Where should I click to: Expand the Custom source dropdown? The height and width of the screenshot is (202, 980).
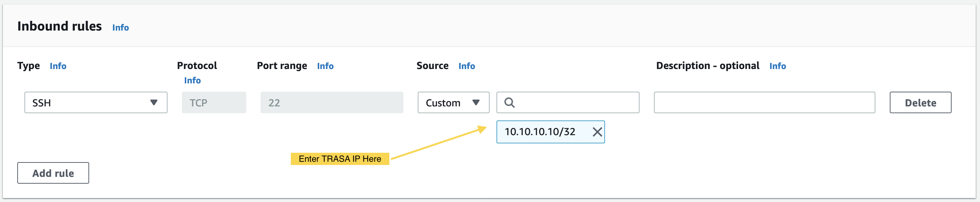click(453, 102)
